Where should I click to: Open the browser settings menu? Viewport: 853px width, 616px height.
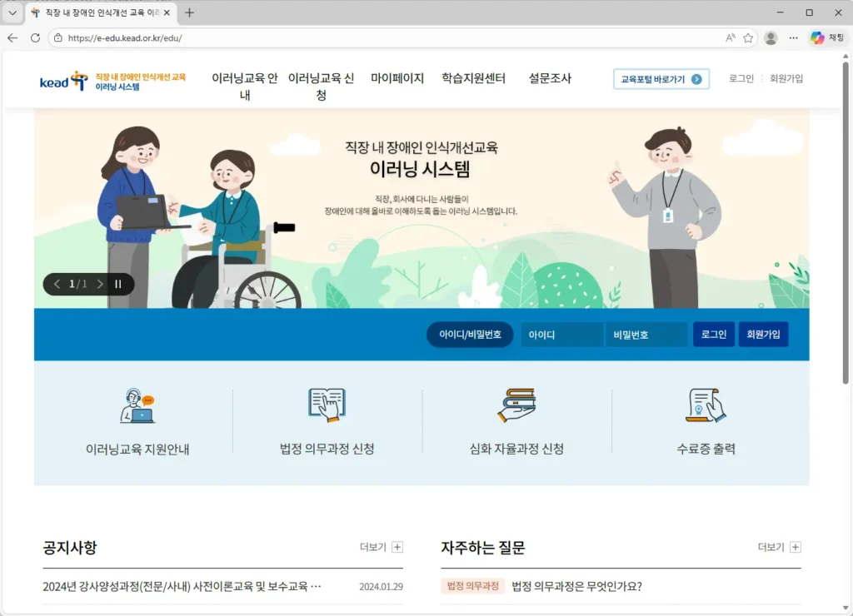pos(793,37)
